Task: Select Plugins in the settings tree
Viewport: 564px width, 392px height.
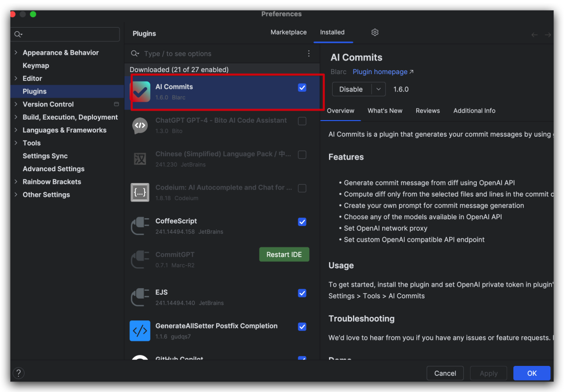Action: [34, 91]
